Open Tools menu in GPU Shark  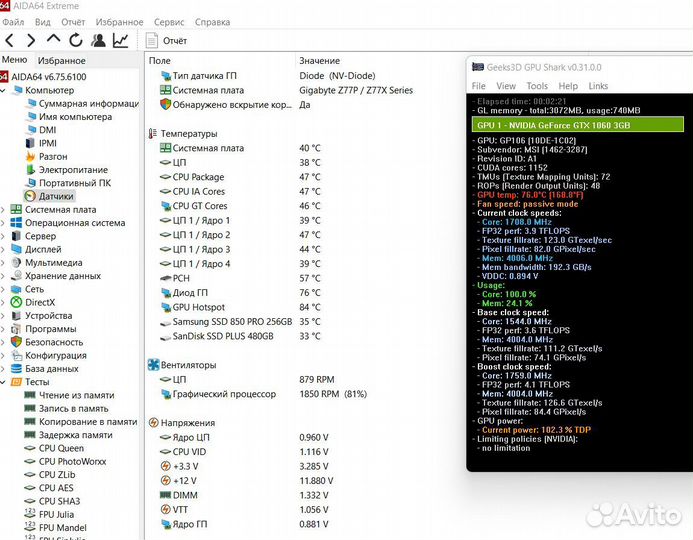pos(537,86)
